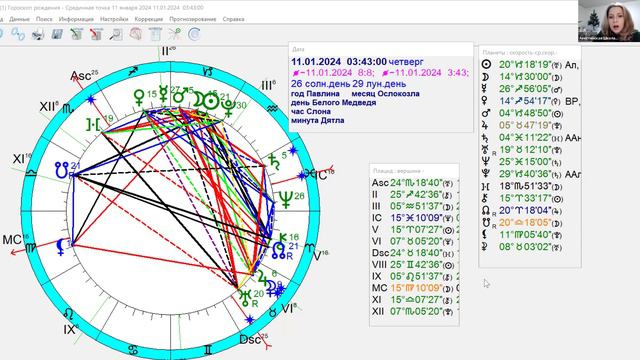Click the Jupiter glyph marked 6
640x360 pixels.
(x=261, y=278)
